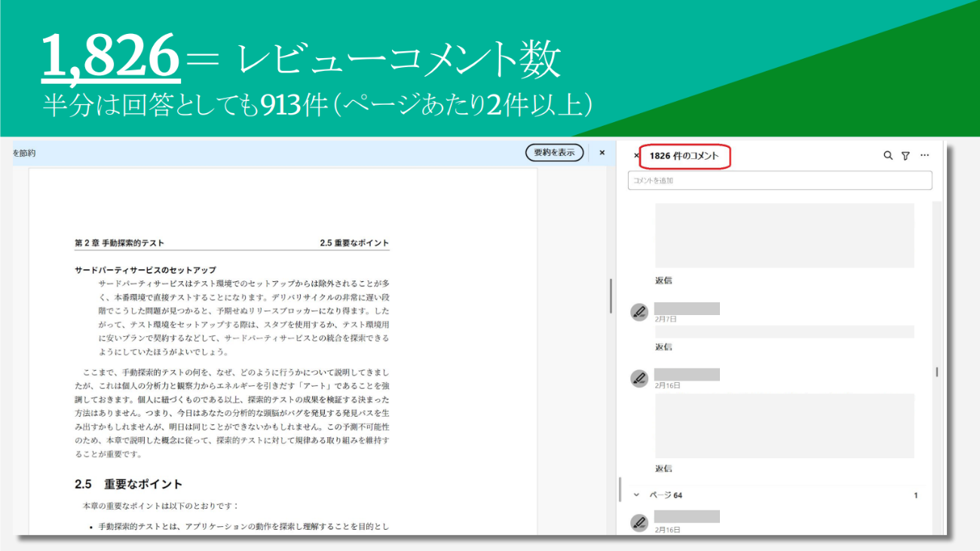This screenshot has width=980, height=551.
Task: Select the ページ 64 group label
Action: (x=668, y=495)
